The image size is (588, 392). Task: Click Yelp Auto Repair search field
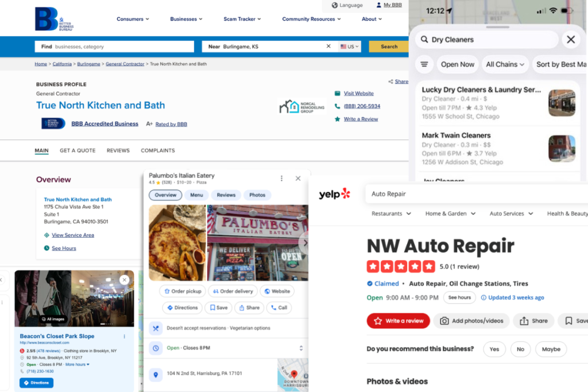(x=476, y=194)
